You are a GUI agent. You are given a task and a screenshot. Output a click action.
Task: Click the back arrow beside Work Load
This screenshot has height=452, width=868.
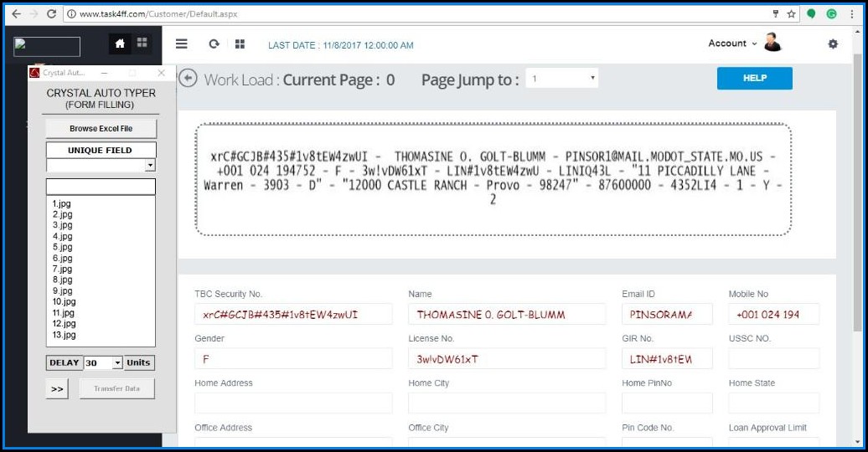click(189, 79)
